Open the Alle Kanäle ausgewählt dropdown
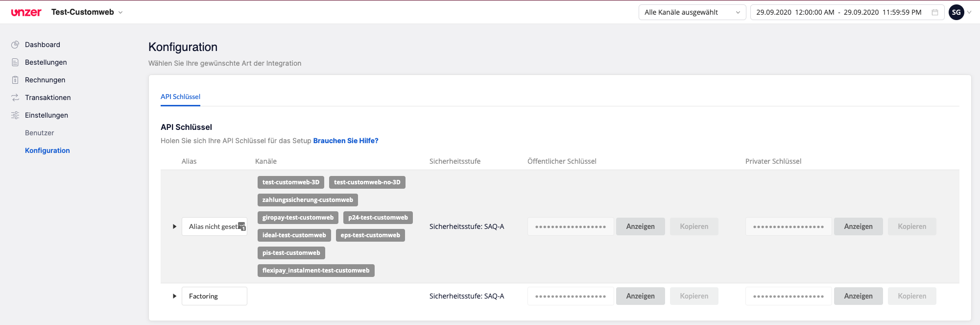The height and width of the screenshot is (325, 980). 692,12
